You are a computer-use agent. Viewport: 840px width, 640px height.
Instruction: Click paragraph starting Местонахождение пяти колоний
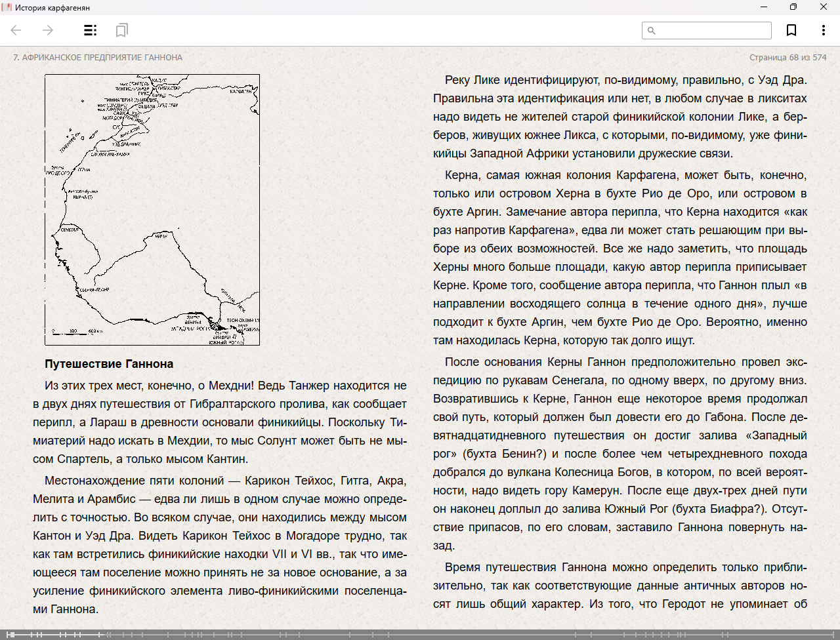coord(220,544)
